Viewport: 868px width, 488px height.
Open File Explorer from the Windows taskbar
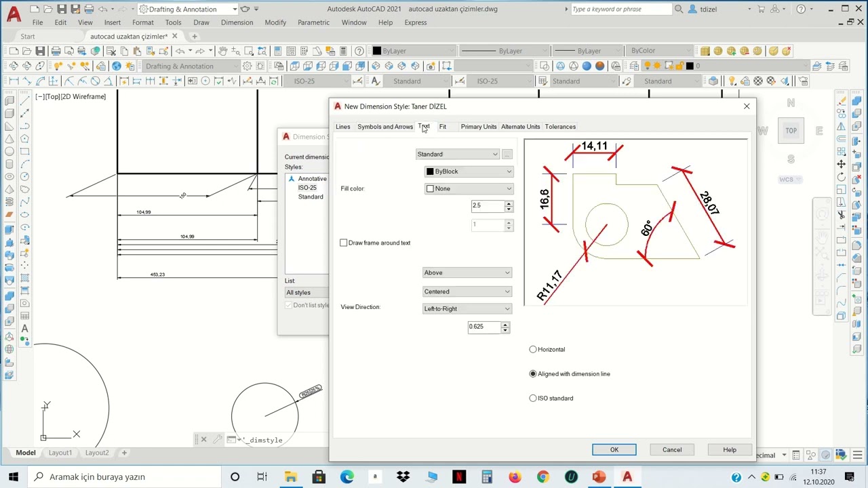point(290,476)
